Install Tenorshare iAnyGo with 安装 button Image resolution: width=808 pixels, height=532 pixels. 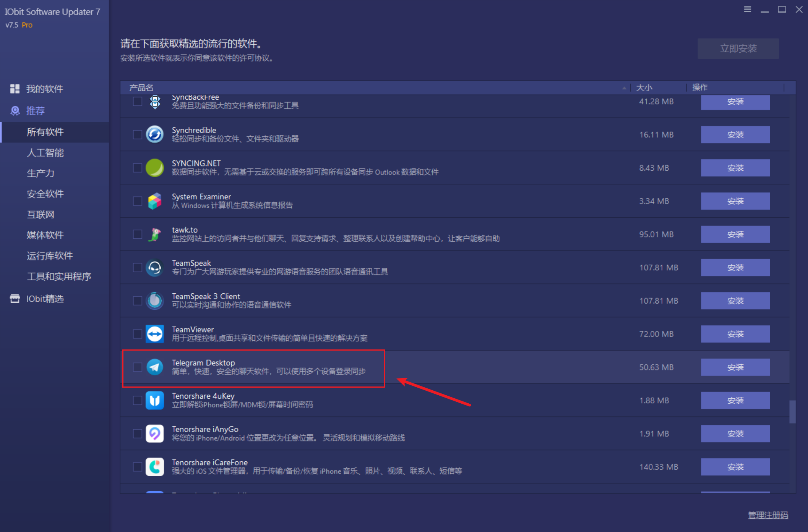point(735,433)
